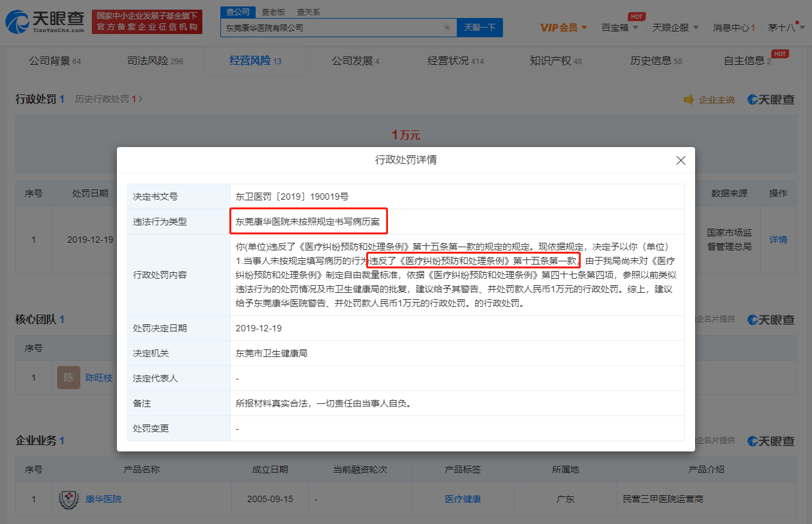Open 康华医院 product link

coord(103,499)
